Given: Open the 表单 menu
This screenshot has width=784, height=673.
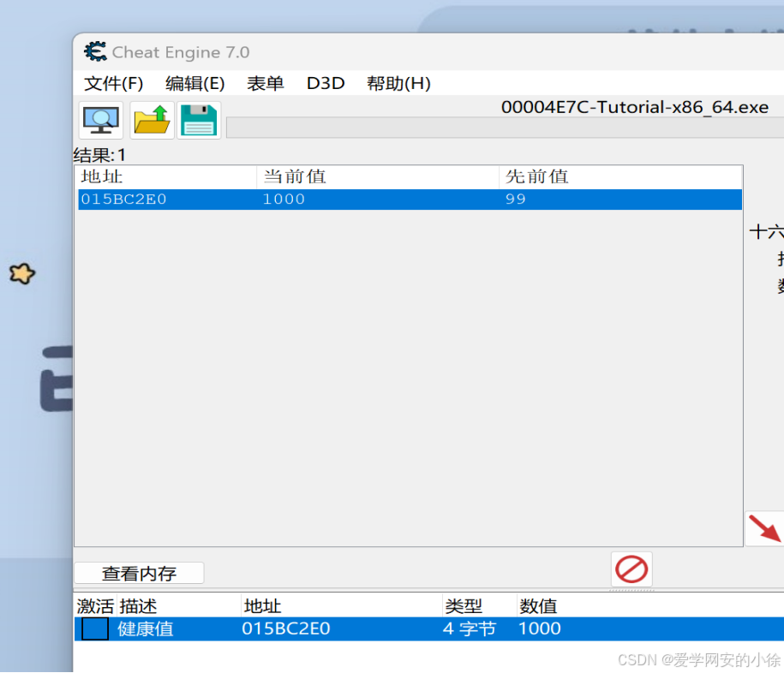Looking at the screenshot, I should pyautogui.click(x=265, y=83).
